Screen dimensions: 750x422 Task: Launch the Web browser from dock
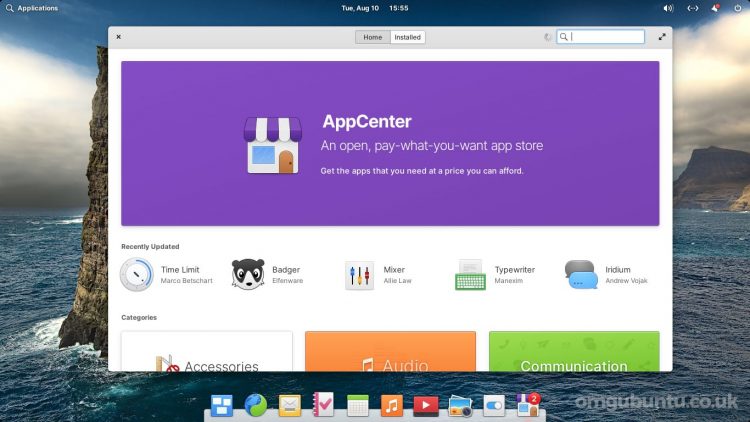coord(256,406)
